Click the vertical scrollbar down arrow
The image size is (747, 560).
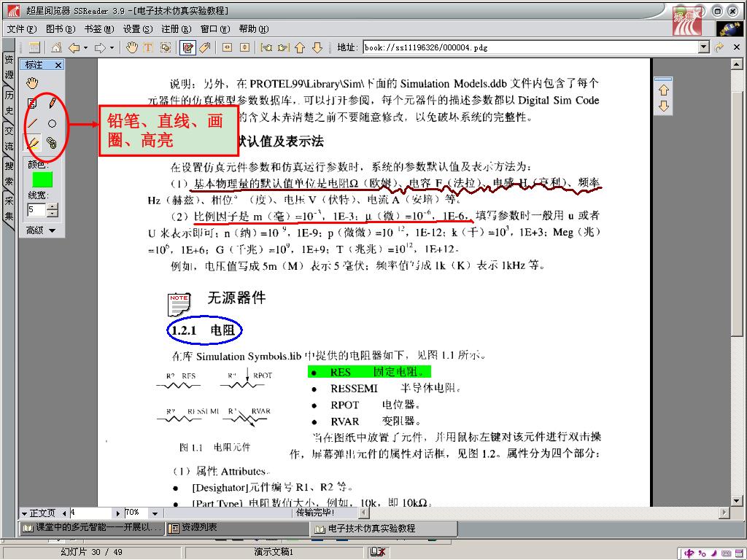pyautogui.click(x=737, y=501)
